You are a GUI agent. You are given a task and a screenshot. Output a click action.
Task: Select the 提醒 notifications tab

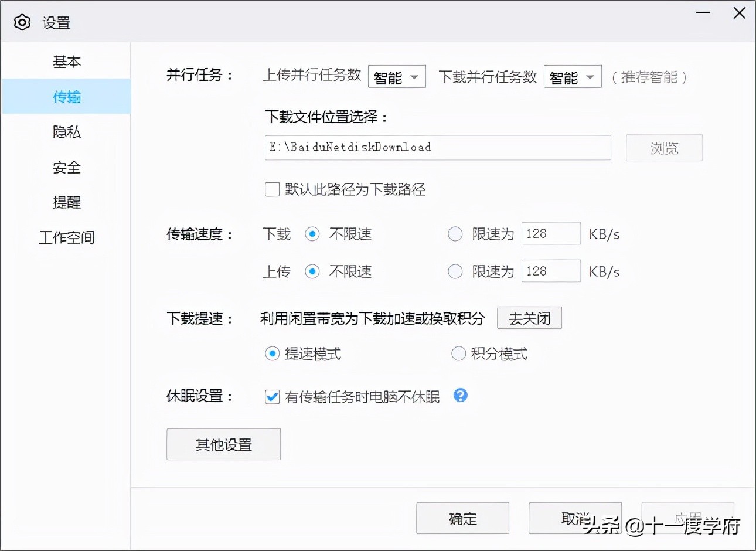[66, 202]
